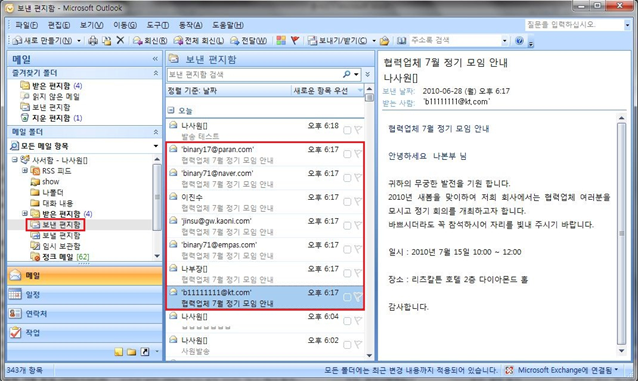The image size is (638, 381).
Task: Open the 이동 menu
Action: point(125,25)
